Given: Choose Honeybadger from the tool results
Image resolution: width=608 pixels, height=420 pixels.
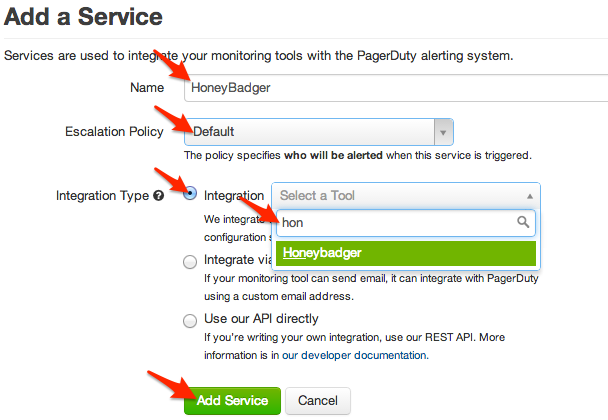Looking at the screenshot, I should point(406,253).
